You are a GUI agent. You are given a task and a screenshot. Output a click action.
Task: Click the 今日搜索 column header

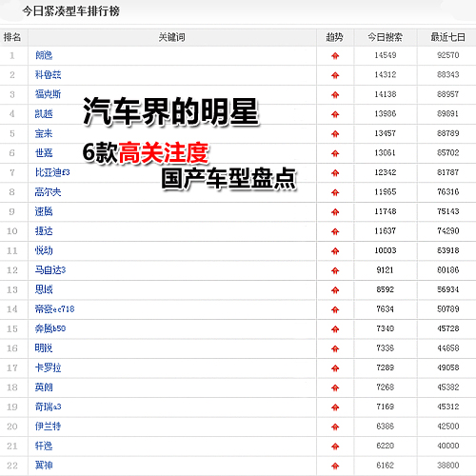pyautogui.click(x=385, y=37)
